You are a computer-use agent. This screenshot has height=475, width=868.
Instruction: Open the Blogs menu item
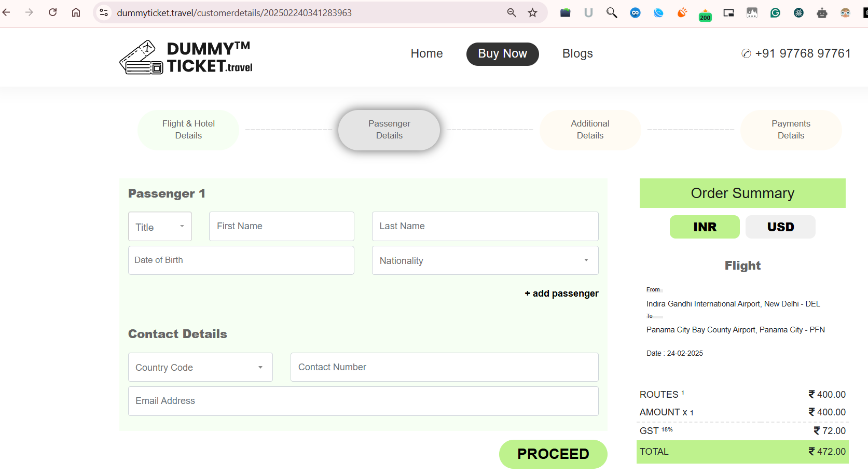tap(577, 53)
